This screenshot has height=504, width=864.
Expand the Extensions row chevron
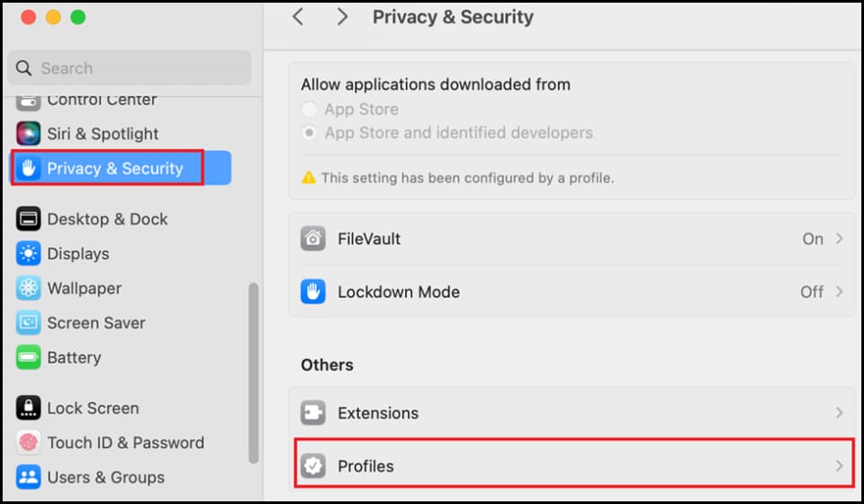tap(839, 412)
